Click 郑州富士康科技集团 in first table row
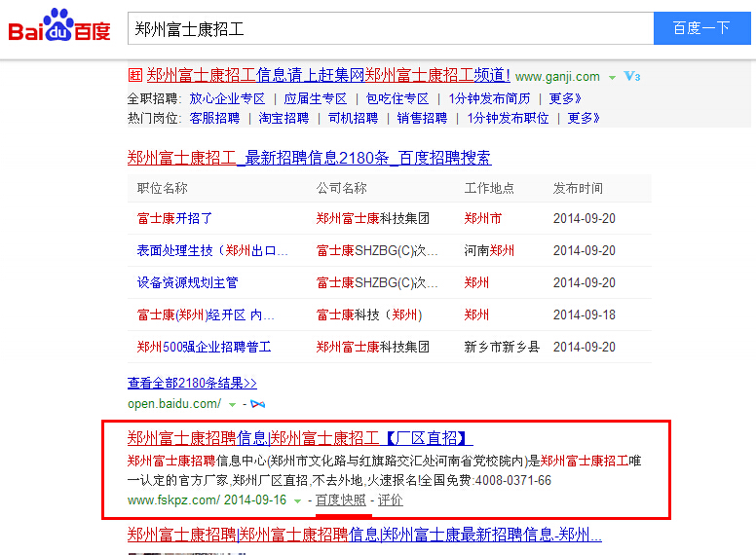The height and width of the screenshot is (555, 756). (373, 218)
